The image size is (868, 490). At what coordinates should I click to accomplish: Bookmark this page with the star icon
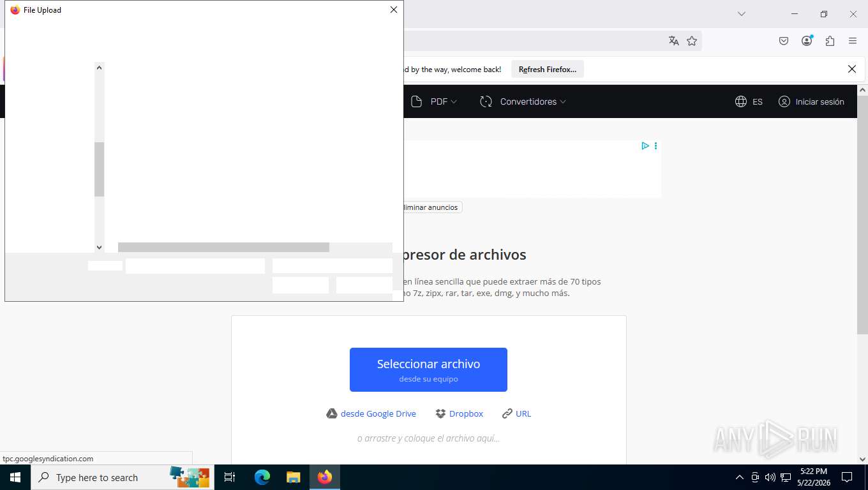pos(692,41)
